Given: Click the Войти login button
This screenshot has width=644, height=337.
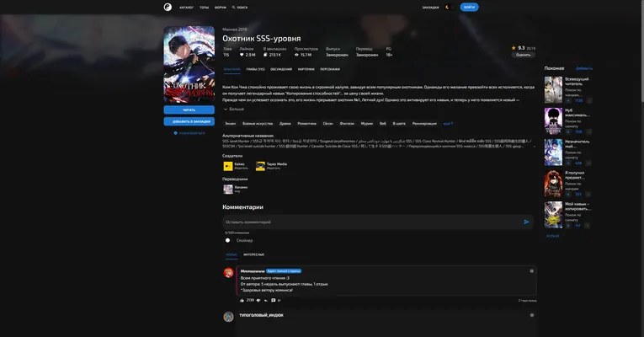Looking at the screenshot, I should 469,7.
